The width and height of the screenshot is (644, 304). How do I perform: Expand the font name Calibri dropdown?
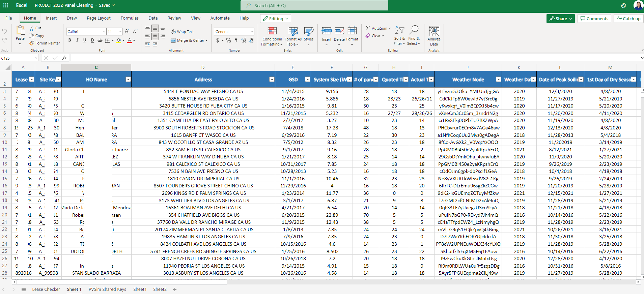104,32
